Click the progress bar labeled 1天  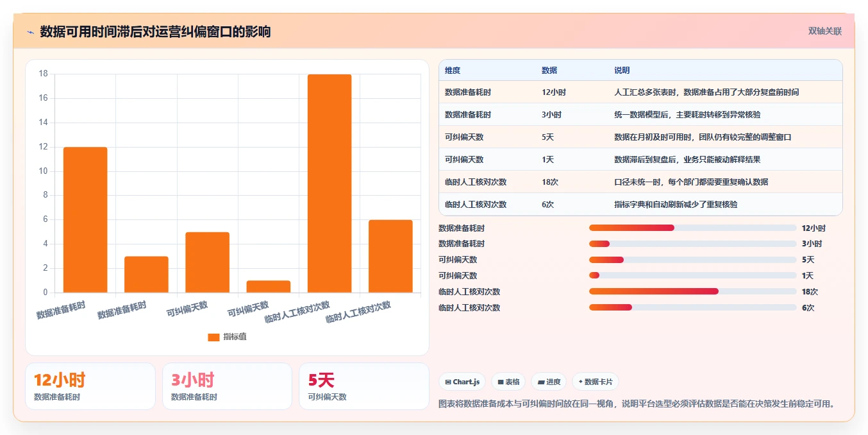pos(692,275)
